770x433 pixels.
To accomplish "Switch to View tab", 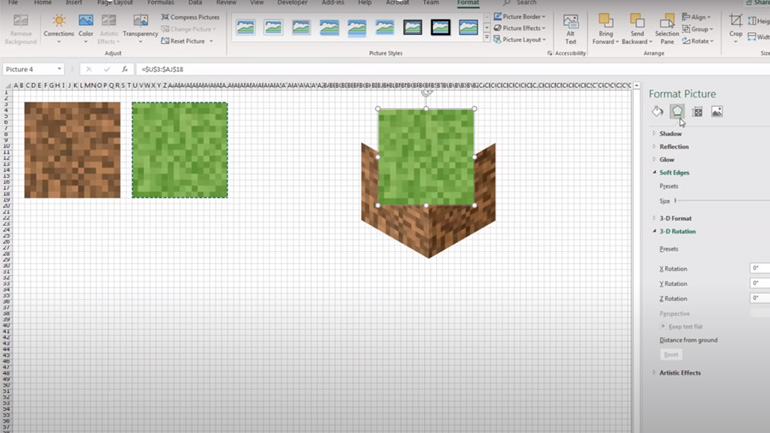I will [257, 2].
